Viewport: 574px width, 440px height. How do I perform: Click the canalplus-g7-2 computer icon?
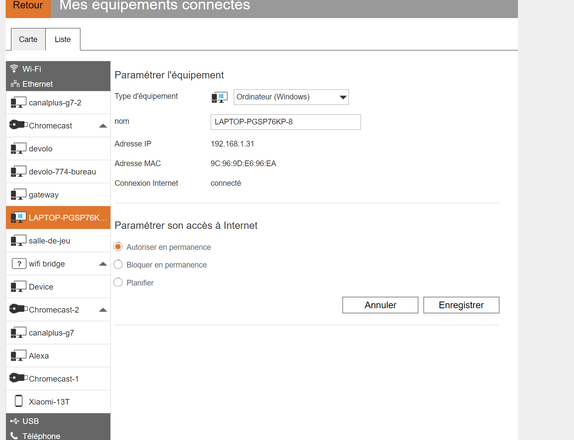(x=18, y=102)
